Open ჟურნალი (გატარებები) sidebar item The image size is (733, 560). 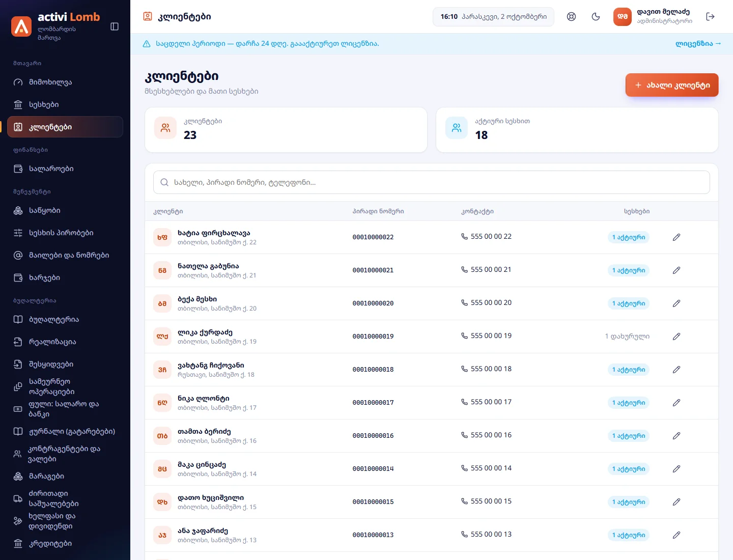coord(65,431)
